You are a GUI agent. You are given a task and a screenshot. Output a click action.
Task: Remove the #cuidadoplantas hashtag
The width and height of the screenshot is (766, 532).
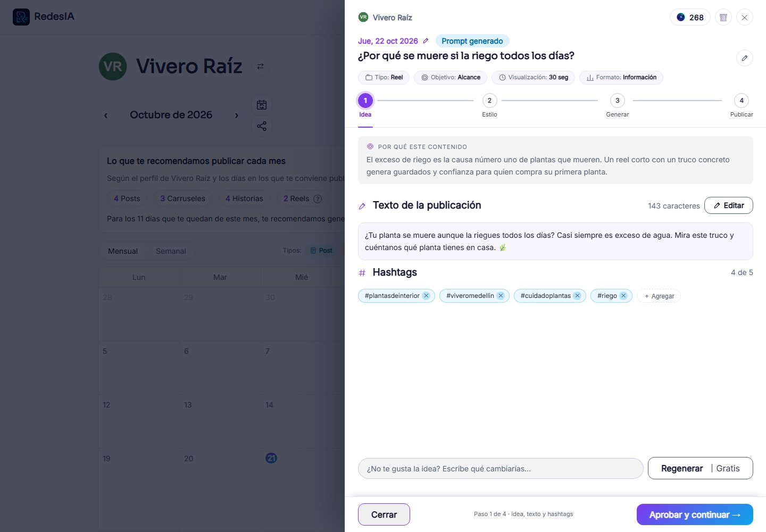(577, 296)
